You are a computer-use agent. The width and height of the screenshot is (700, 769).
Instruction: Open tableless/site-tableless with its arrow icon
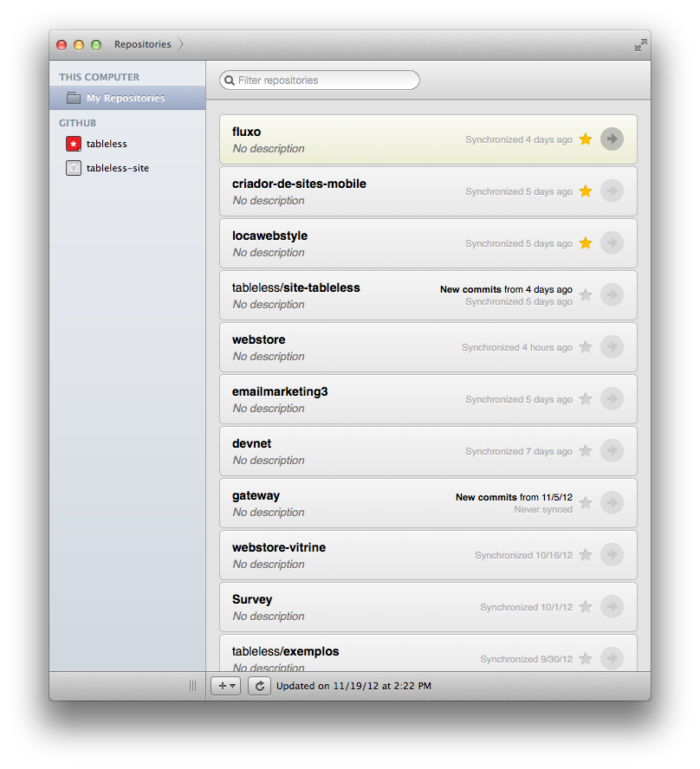612,295
